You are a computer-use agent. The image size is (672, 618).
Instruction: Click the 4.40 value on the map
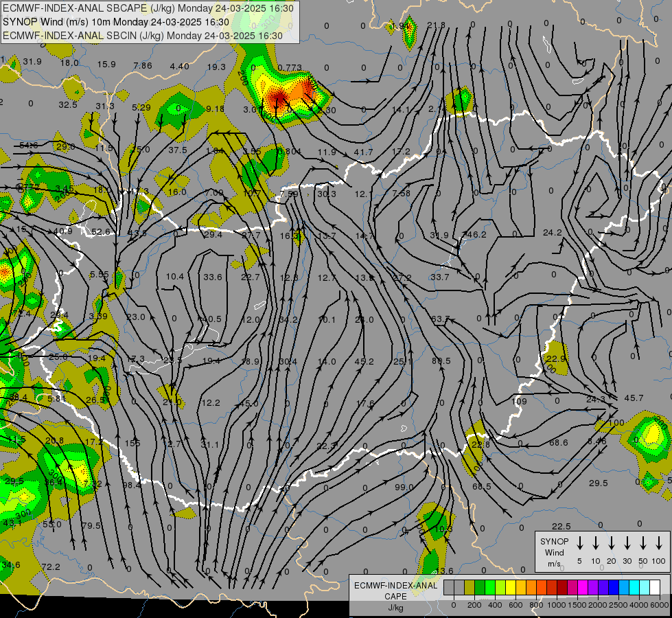180,66
